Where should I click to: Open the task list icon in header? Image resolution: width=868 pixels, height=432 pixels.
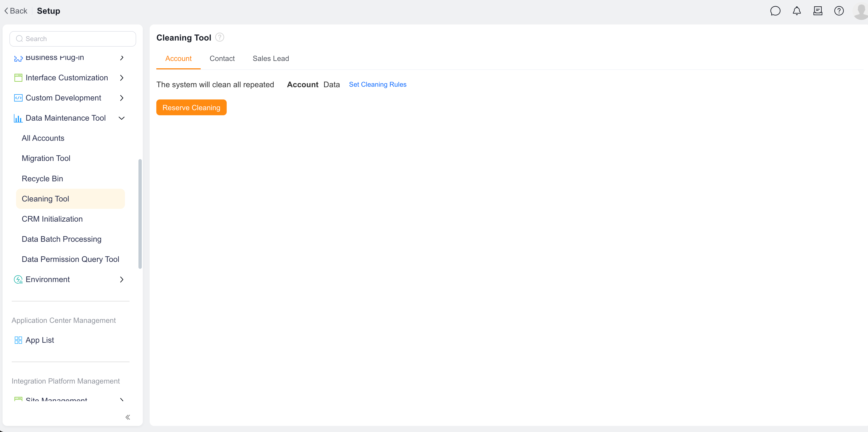click(x=818, y=11)
